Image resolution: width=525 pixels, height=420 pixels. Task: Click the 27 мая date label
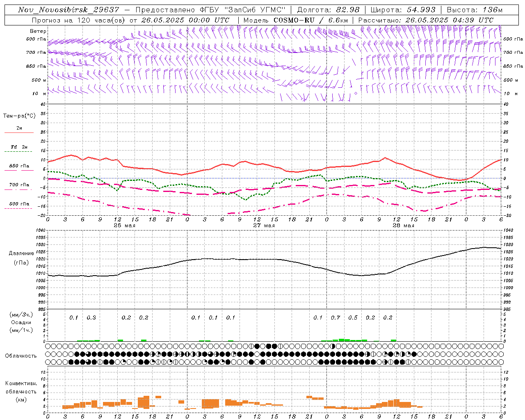264,226
